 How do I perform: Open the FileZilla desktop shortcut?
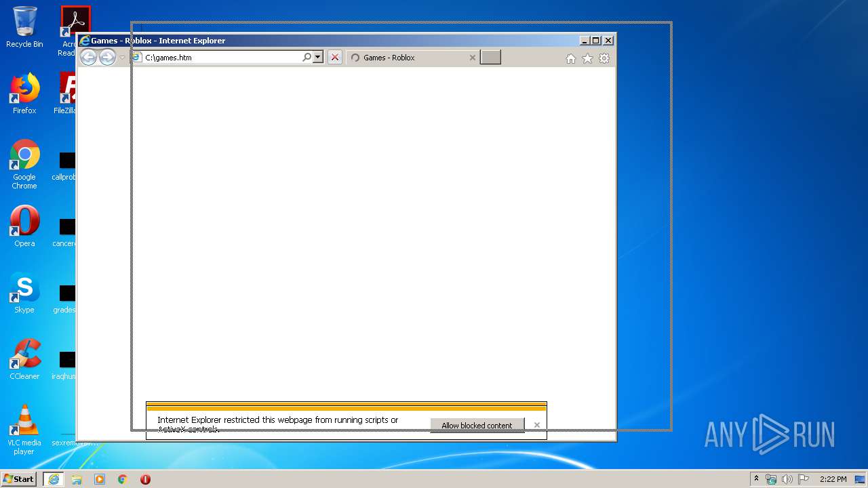pyautogui.click(x=66, y=94)
